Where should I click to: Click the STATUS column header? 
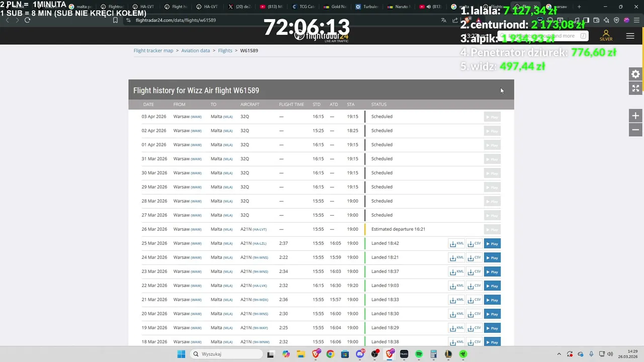pyautogui.click(x=379, y=105)
